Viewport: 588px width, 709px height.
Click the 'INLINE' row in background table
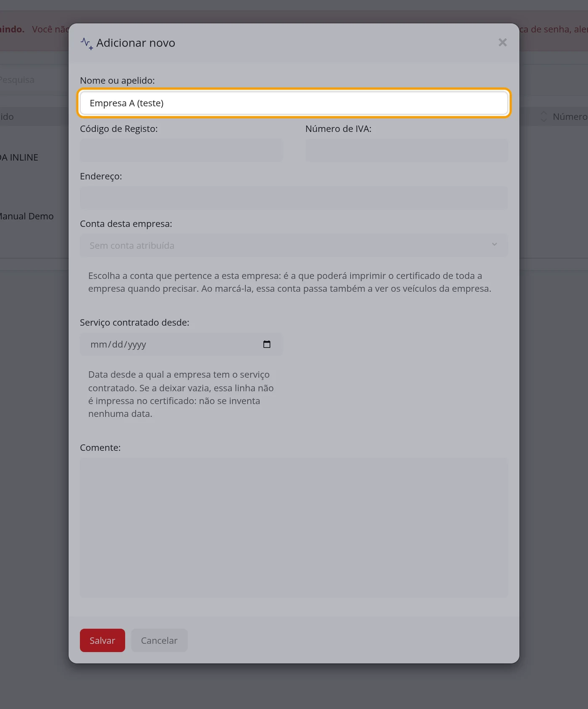click(19, 158)
